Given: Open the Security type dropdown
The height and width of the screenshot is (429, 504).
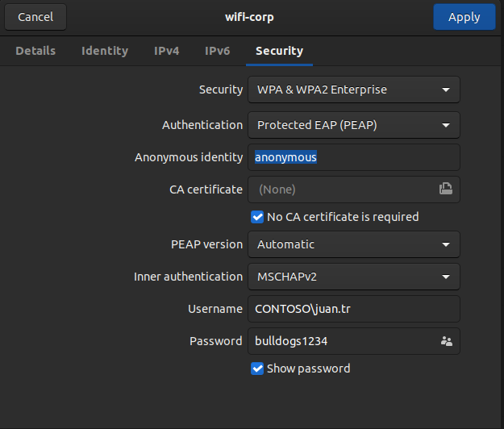Looking at the screenshot, I should click(x=354, y=90).
